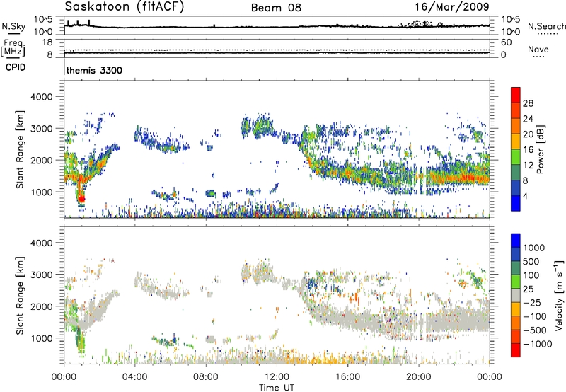Click the '4' tick on Power colorbar
Screen dimensions: 566x392
click(x=525, y=196)
